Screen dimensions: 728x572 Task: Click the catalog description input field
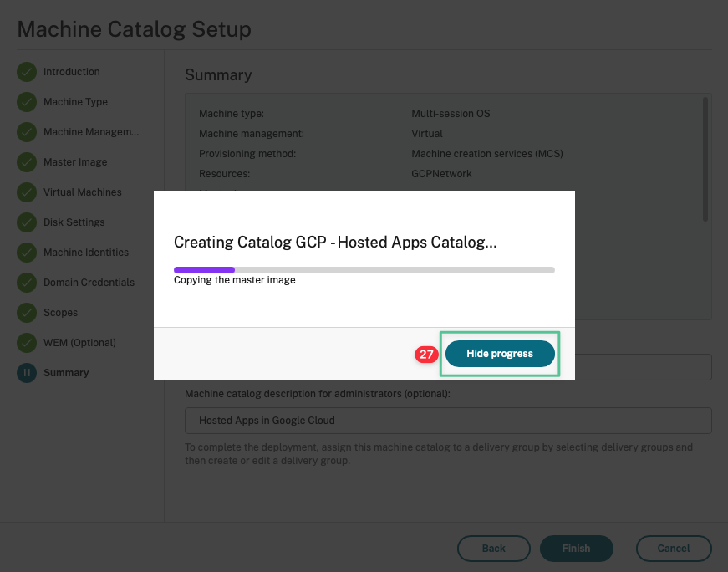447,420
